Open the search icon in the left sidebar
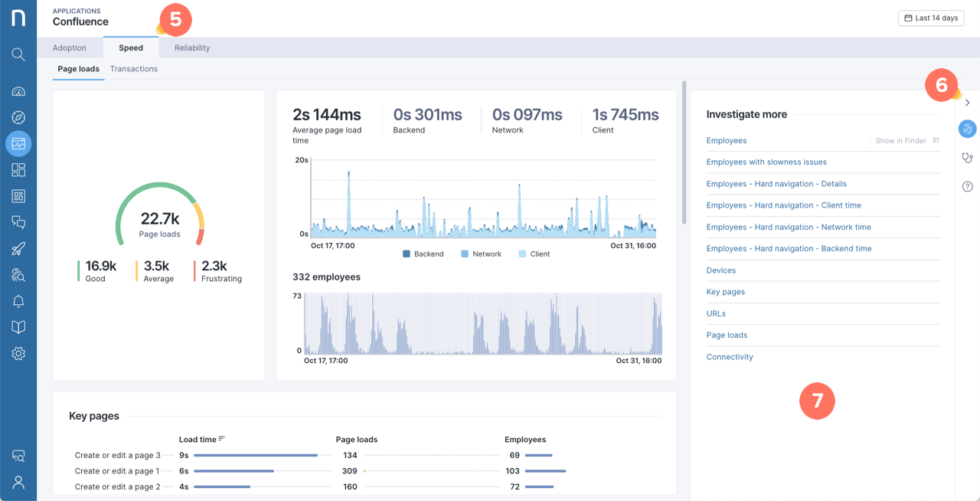 (18, 54)
